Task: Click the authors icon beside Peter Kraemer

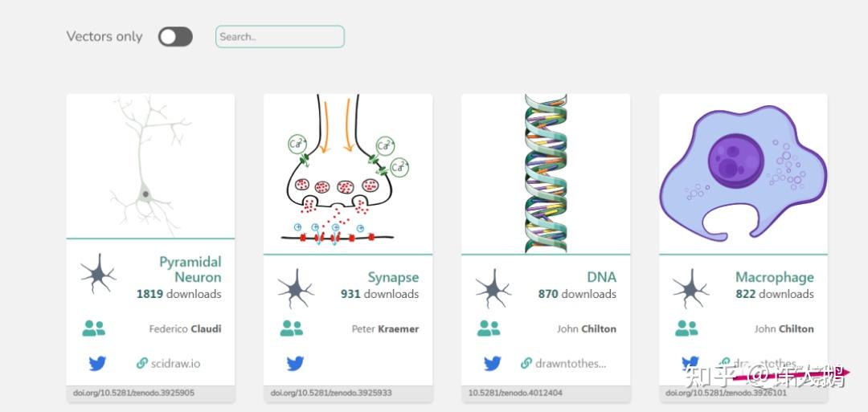Action: pos(291,328)
